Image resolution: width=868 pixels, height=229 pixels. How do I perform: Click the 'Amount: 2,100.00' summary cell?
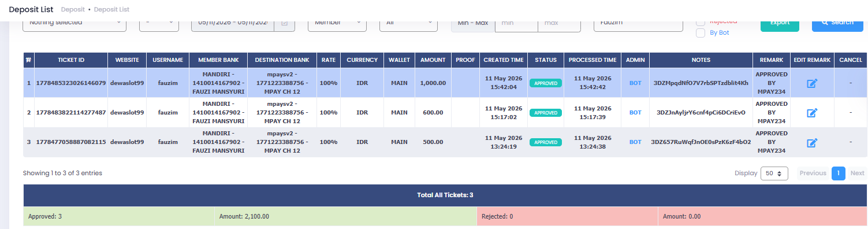point(345,216)
